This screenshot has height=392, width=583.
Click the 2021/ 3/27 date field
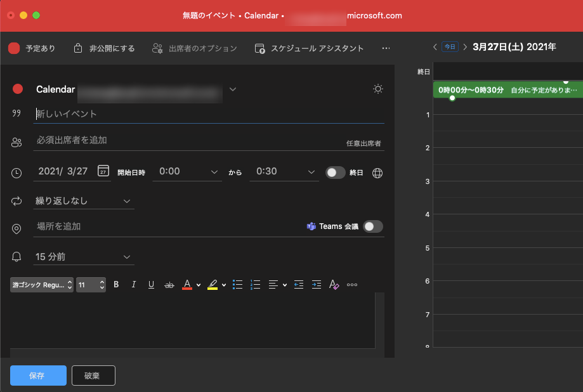click(x=63, y=171)
